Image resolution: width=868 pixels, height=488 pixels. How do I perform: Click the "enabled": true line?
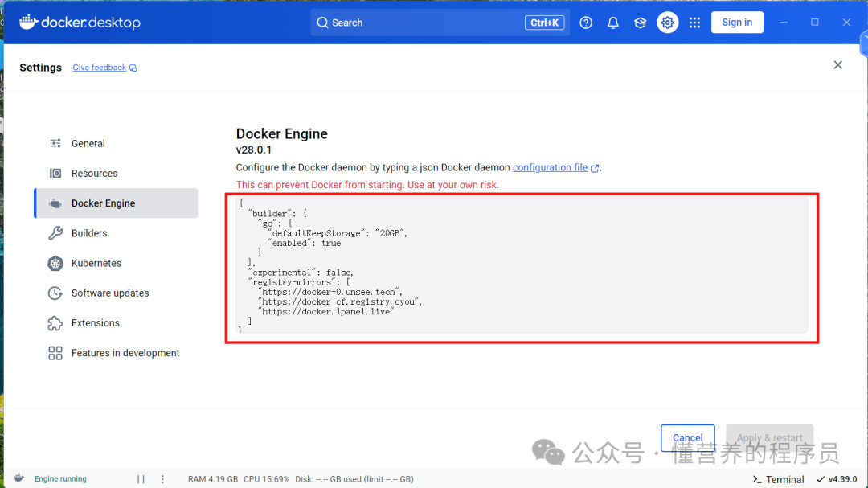tap(304, 243)
